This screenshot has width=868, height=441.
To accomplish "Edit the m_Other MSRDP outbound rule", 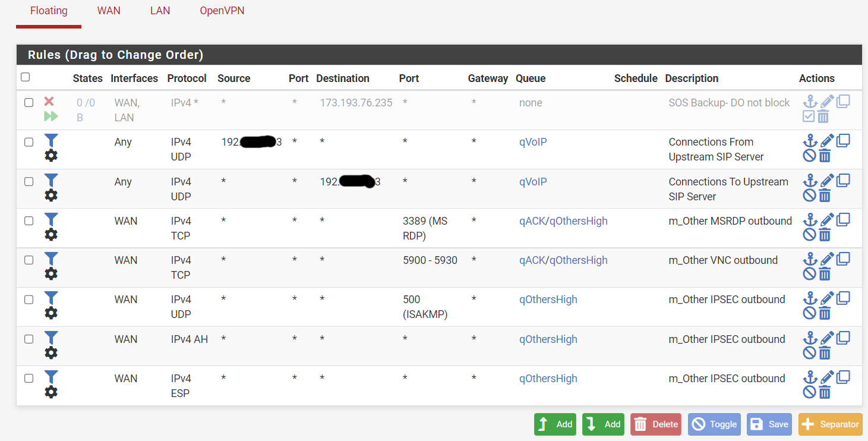I will click(827, 220).
